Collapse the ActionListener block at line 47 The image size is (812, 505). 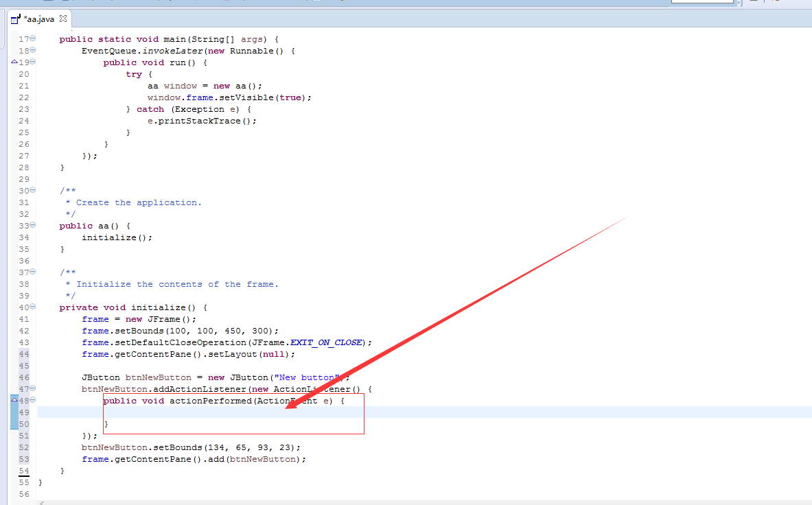(33, 388)
